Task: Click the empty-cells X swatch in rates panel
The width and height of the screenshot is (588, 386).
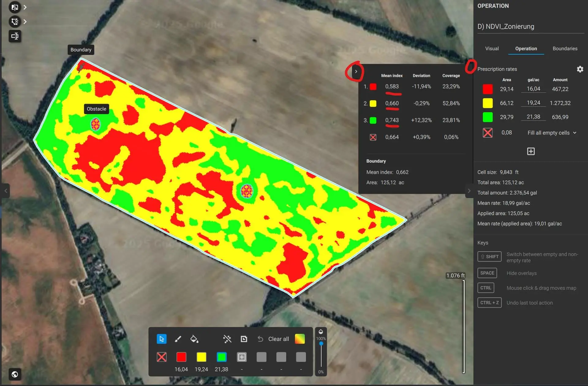Action: coord(488,132)
